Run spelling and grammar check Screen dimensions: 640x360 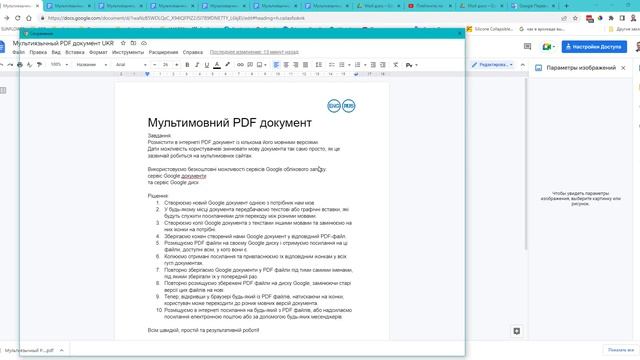click(29, 64)
